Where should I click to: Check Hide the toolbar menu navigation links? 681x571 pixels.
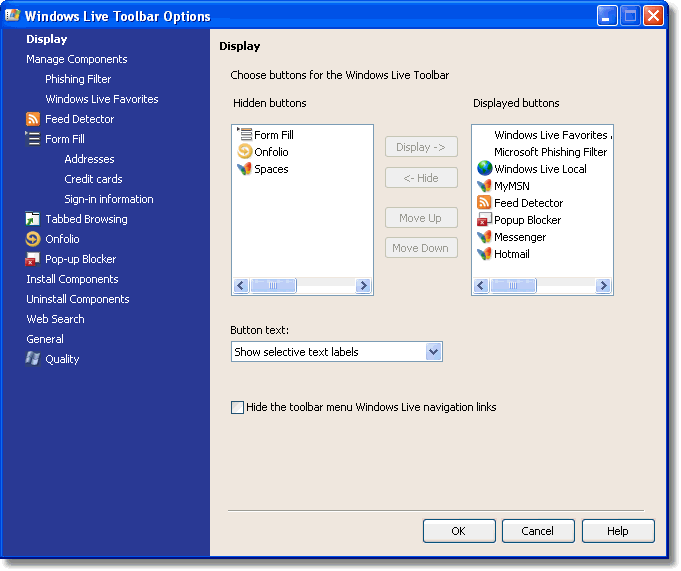(237, 407)
